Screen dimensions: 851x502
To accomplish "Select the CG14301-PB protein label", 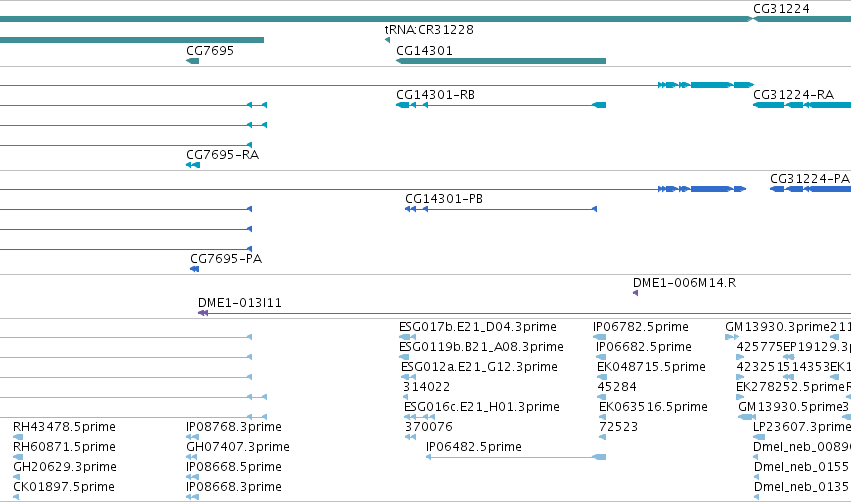I will coord(444,199).
